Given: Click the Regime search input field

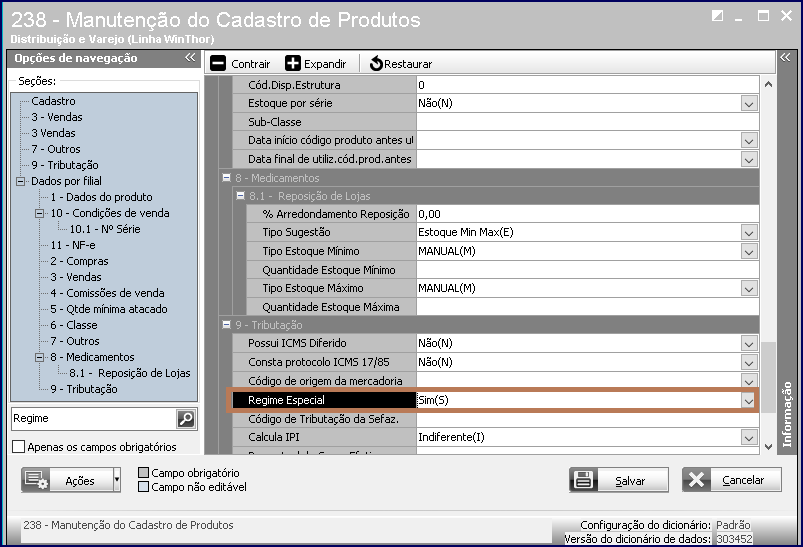Looking at the screenshot, I should click(94, 418).
